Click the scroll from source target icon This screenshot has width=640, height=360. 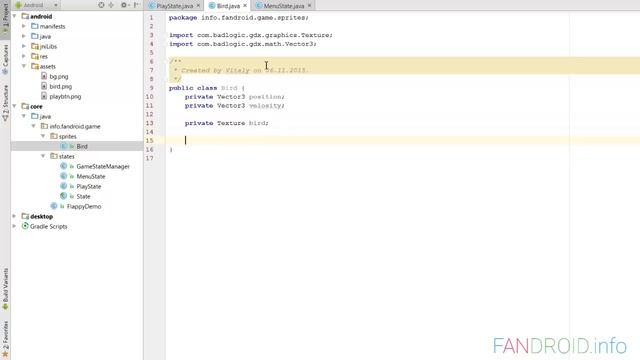click(101, 5)
